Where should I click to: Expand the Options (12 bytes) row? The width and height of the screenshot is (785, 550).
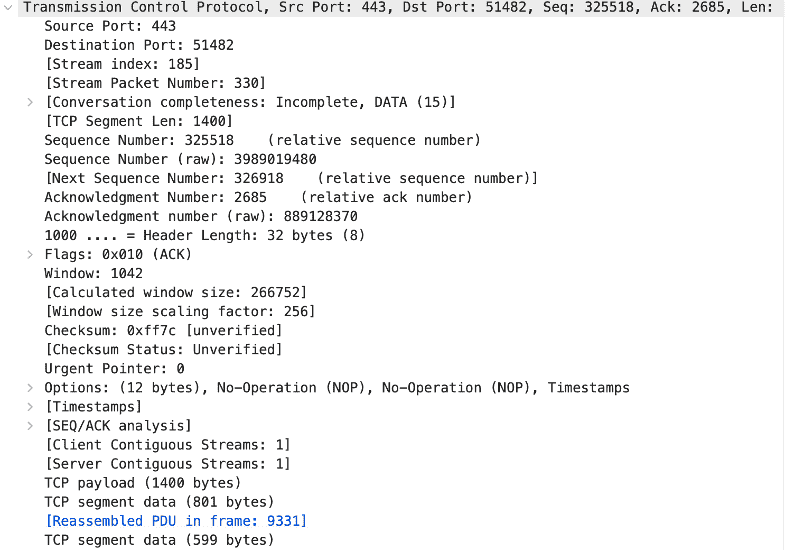pyautogui.click(x=31, y=387)
